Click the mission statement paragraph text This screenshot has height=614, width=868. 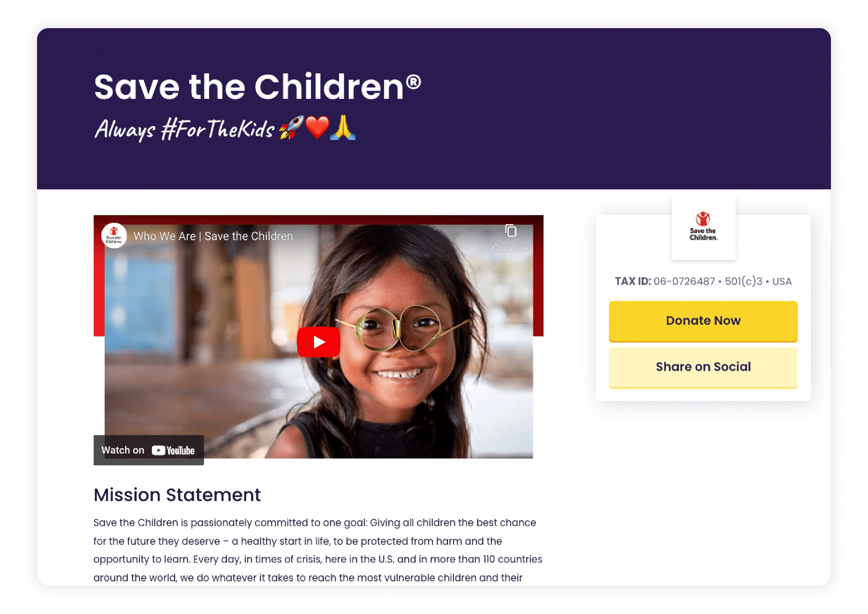click(x=318, y=550)
